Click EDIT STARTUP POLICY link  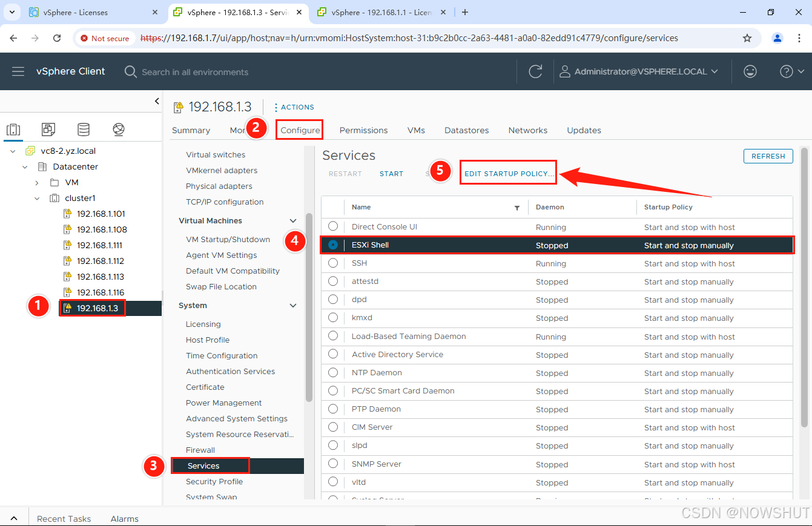(x=509, y=174)
